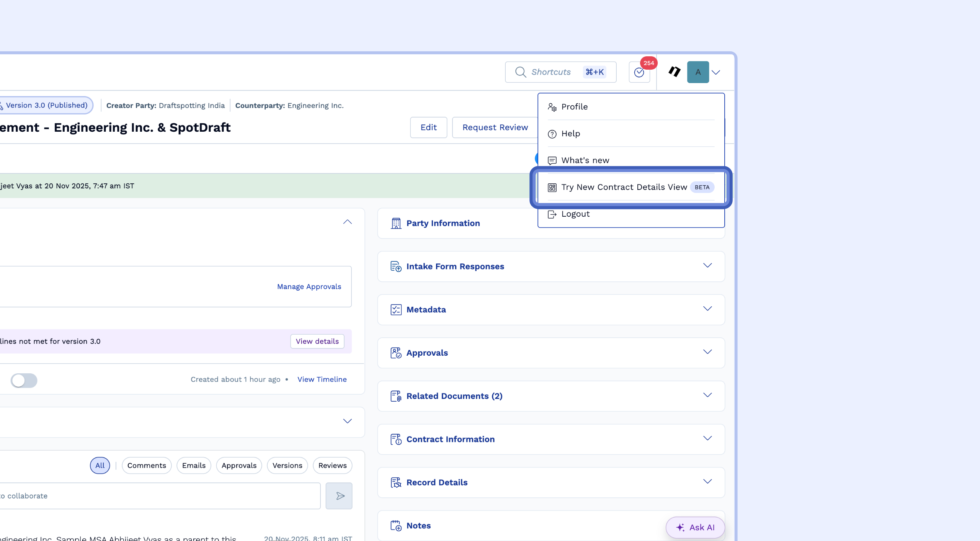
Task: Filter activity by Comments
Action: tap(147, 465)
